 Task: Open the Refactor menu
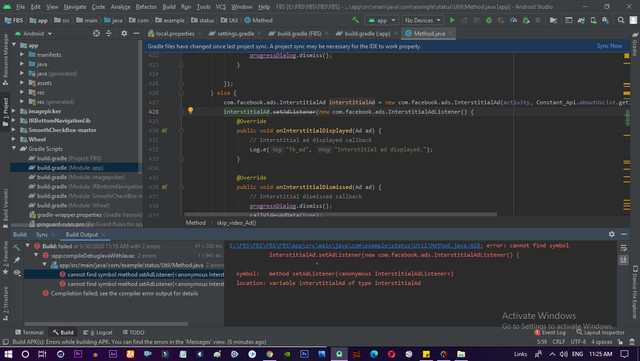[146, 7]
